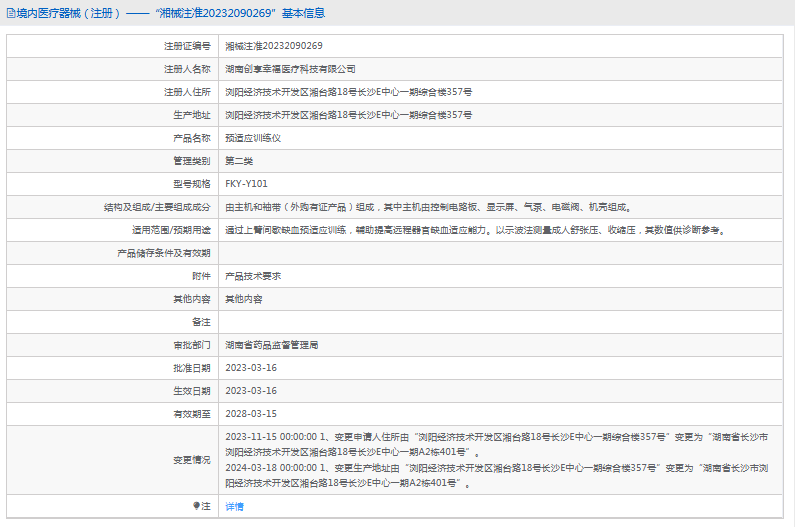This screenshot has height=527, width=795.
Task: Click the document icon beside 境内医疗器械 heading
Action: [11, 13]
